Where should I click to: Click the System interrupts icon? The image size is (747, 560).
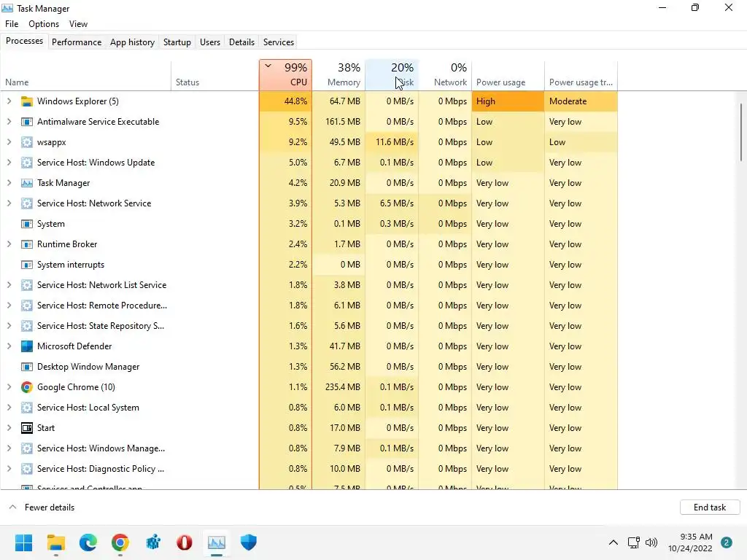(x=27, y=265)
